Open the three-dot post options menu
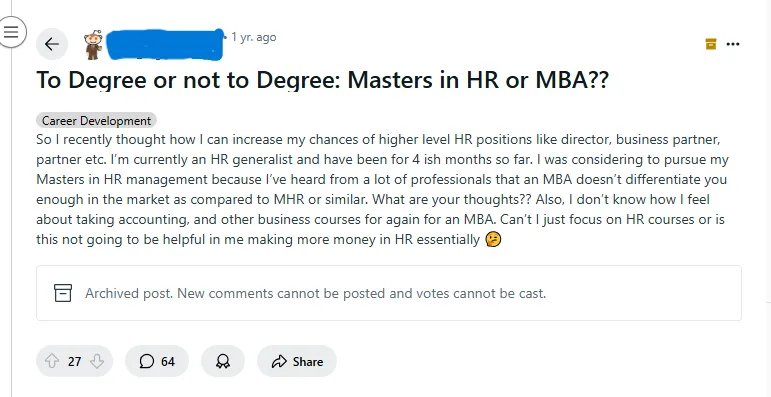771x397 pixels. (733, 44)
